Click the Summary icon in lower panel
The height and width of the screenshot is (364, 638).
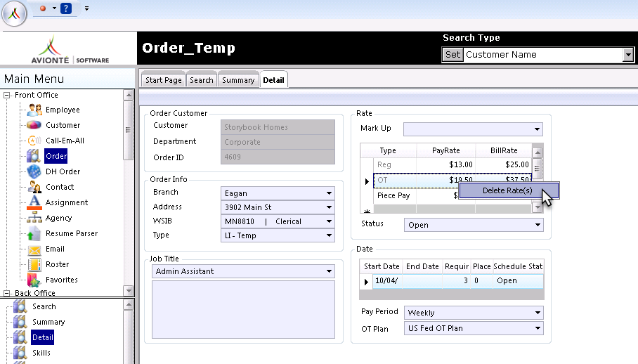click(x=20, y=322)
